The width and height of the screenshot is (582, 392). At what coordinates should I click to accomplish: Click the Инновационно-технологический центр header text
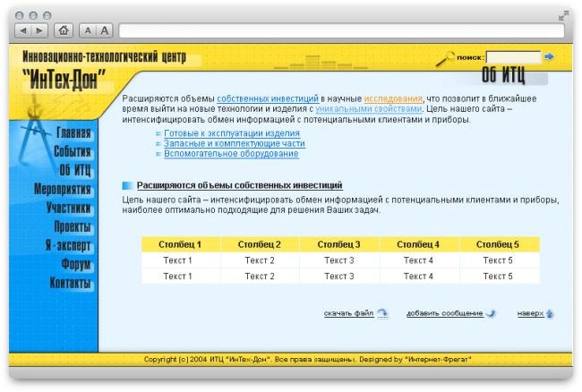104,56
